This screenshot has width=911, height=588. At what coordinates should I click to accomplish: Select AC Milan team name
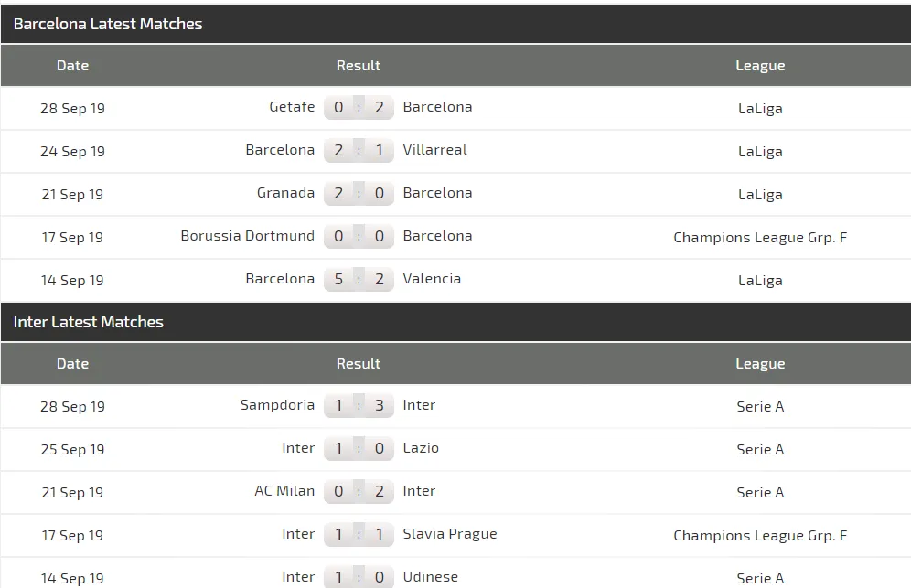click(x=284, y=491)
